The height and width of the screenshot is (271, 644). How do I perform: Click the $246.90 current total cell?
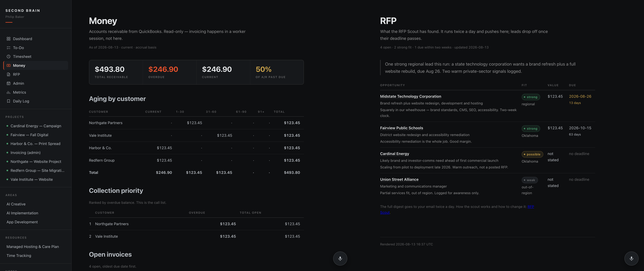point(164,173)
